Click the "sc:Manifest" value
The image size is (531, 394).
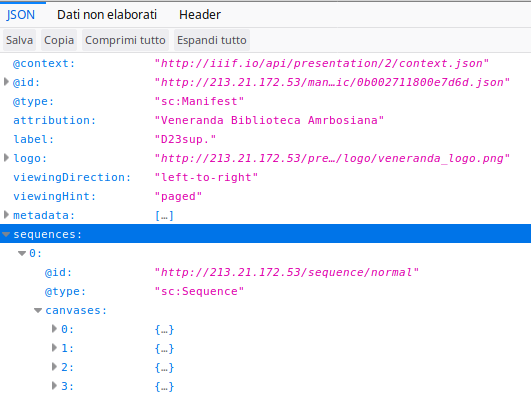(x=199, y=101)
